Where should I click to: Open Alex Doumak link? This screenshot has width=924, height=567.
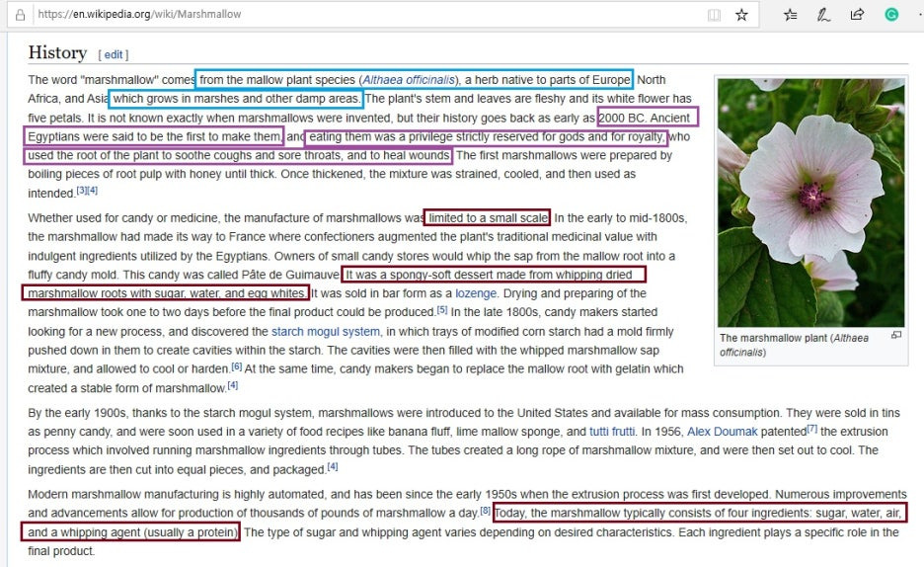pos(722,432)
